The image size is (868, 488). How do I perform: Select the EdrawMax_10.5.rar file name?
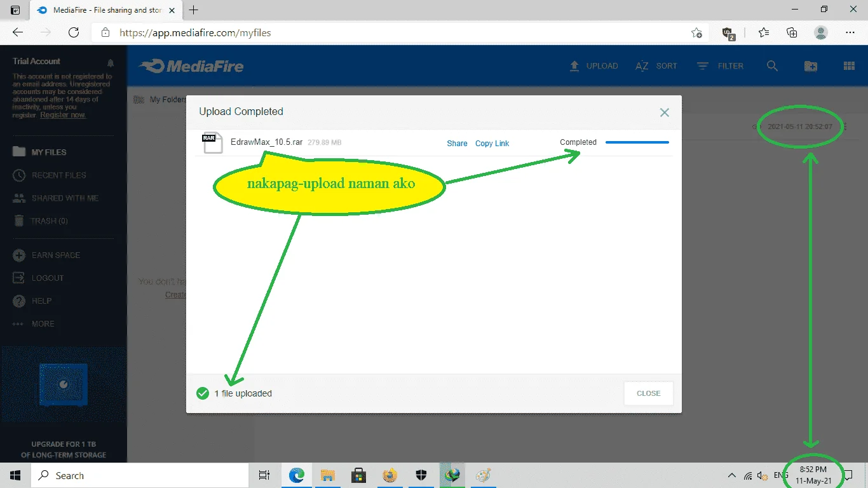[x=267, y=142]
